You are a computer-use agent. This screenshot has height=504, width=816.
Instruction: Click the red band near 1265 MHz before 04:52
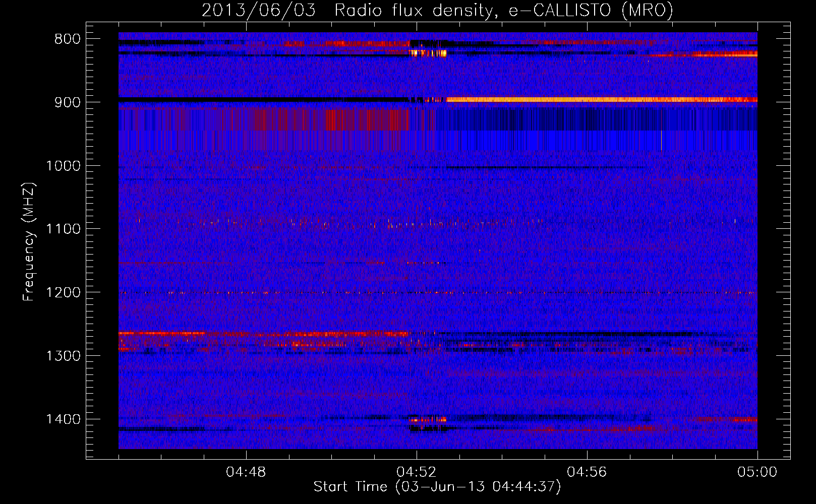coord(264,334)
